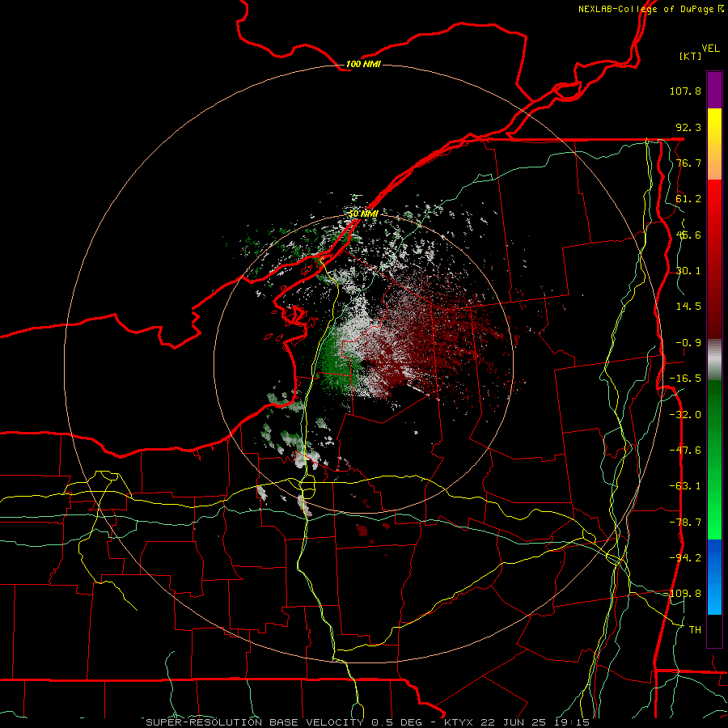Click the "VEL" legend title
This screenshot has height=728, width=728.
[x=710, y=49]
